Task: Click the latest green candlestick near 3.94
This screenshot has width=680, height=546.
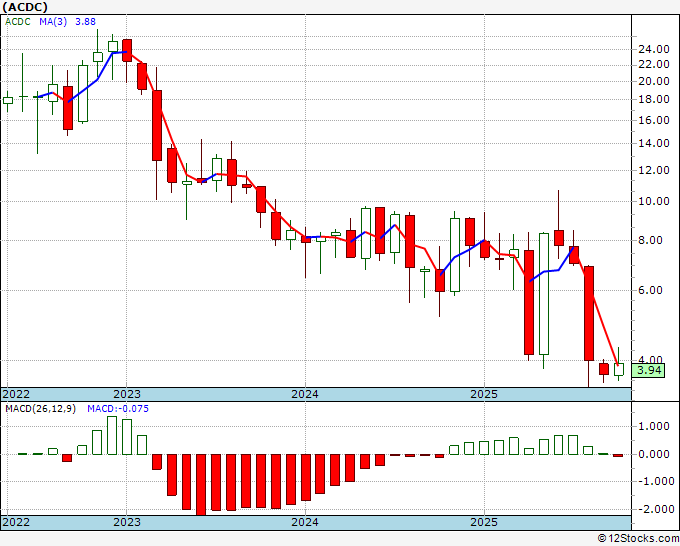Action: [618, 369]
